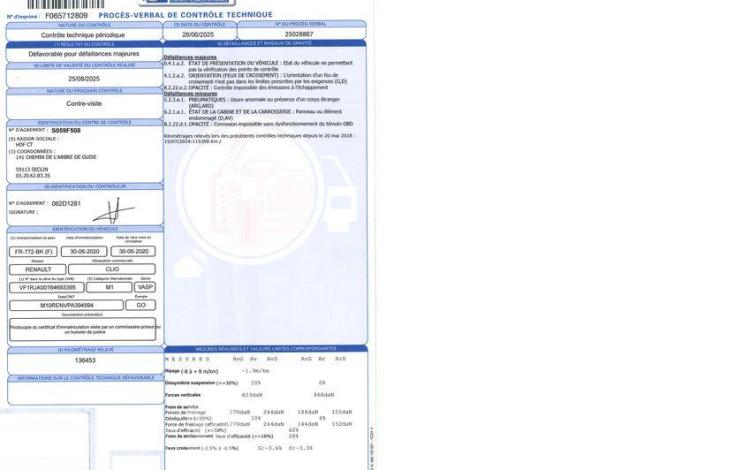
Task: Click the recorded mileage 136453
Action: click(x=85, y=361)
